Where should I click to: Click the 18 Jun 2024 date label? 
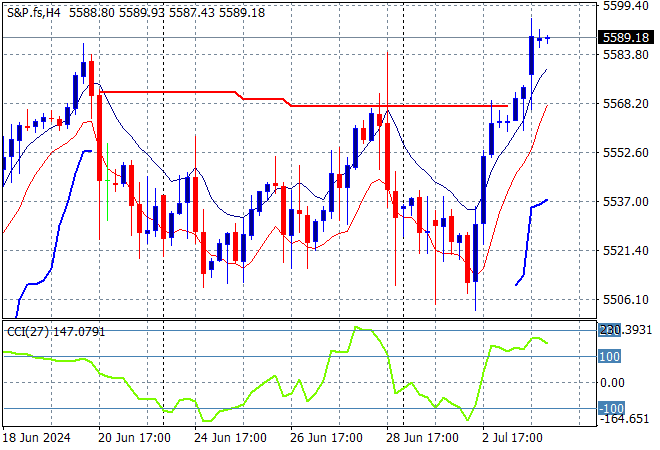tap(37, 438)
